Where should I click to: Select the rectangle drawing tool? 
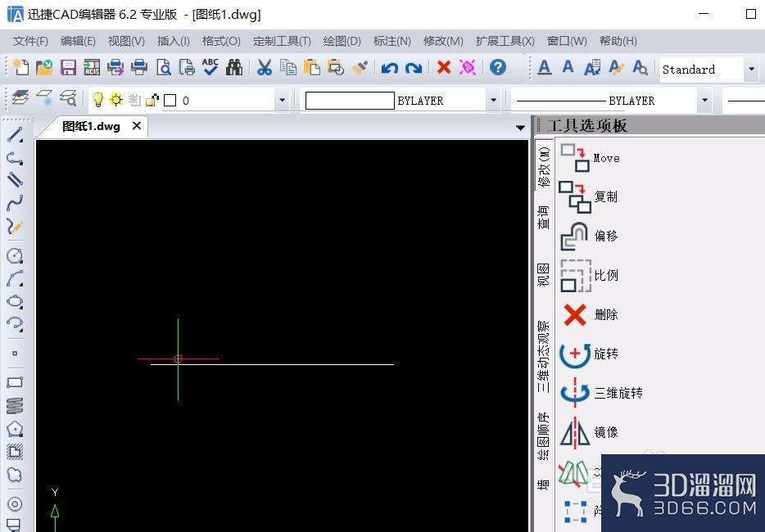(15, 381)
